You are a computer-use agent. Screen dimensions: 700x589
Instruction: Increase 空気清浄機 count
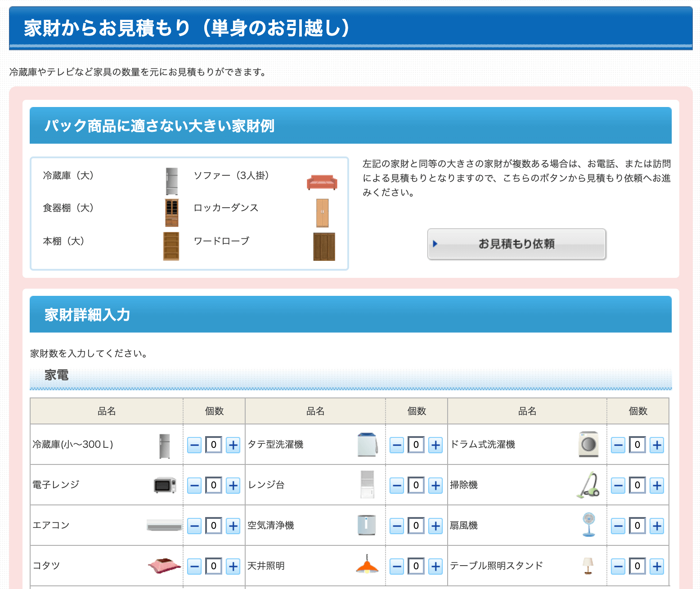435,526
